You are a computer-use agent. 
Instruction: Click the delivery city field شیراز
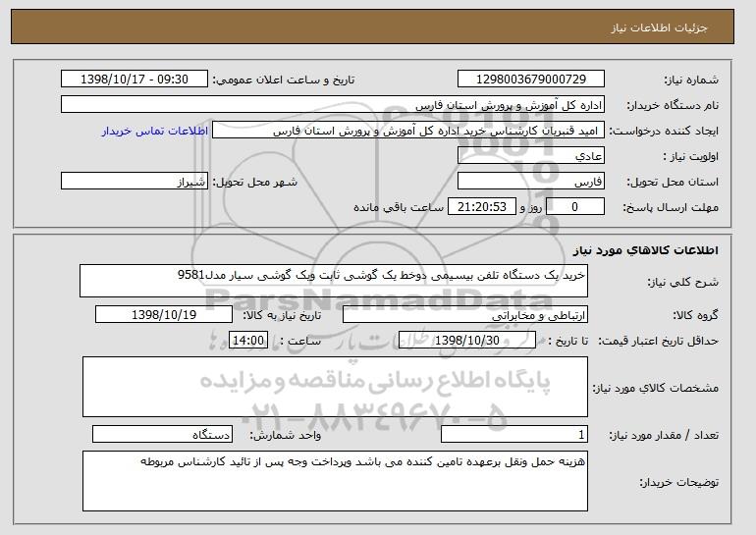coord(135,182)
